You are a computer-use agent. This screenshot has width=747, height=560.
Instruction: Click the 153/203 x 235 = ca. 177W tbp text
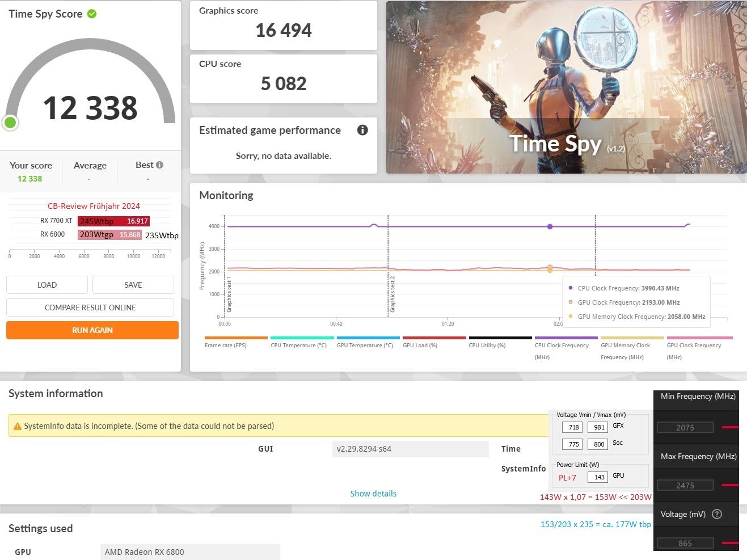596,524
